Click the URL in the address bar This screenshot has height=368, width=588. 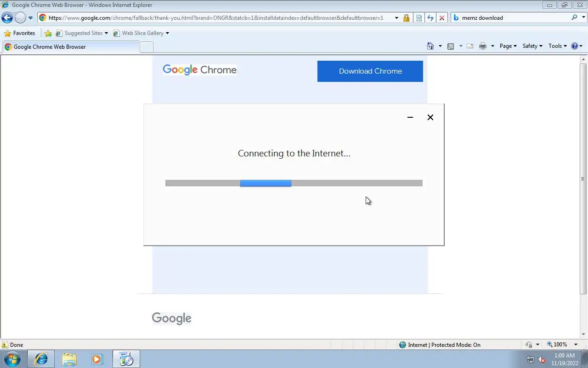(x=216, y=18)
